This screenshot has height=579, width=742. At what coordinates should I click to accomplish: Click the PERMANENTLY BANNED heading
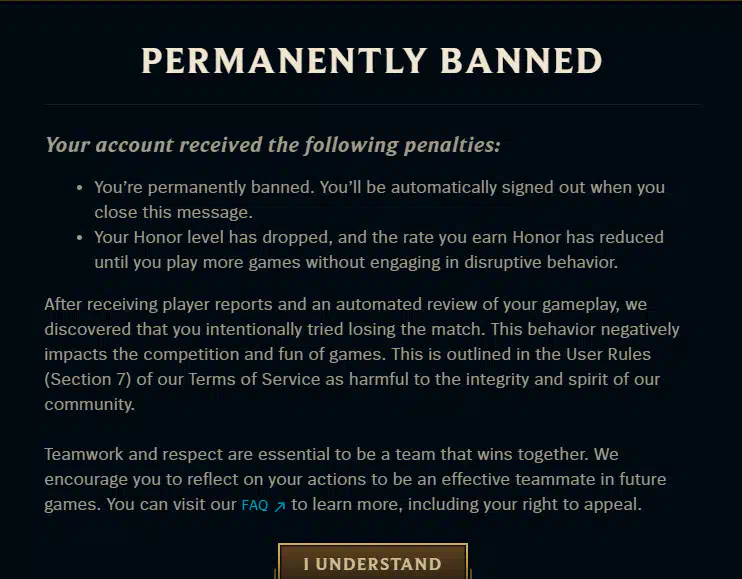[372, 61]
